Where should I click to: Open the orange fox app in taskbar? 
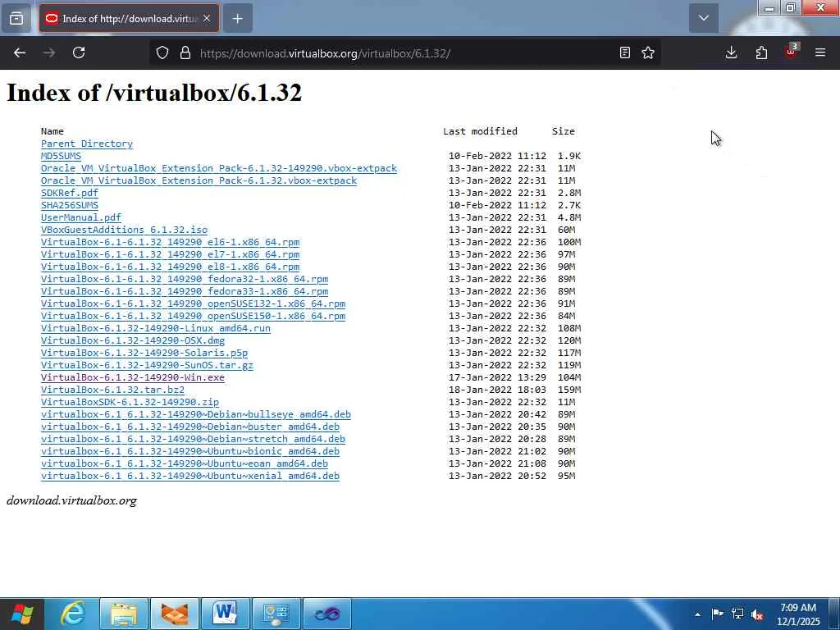click(x=175, y=614)
